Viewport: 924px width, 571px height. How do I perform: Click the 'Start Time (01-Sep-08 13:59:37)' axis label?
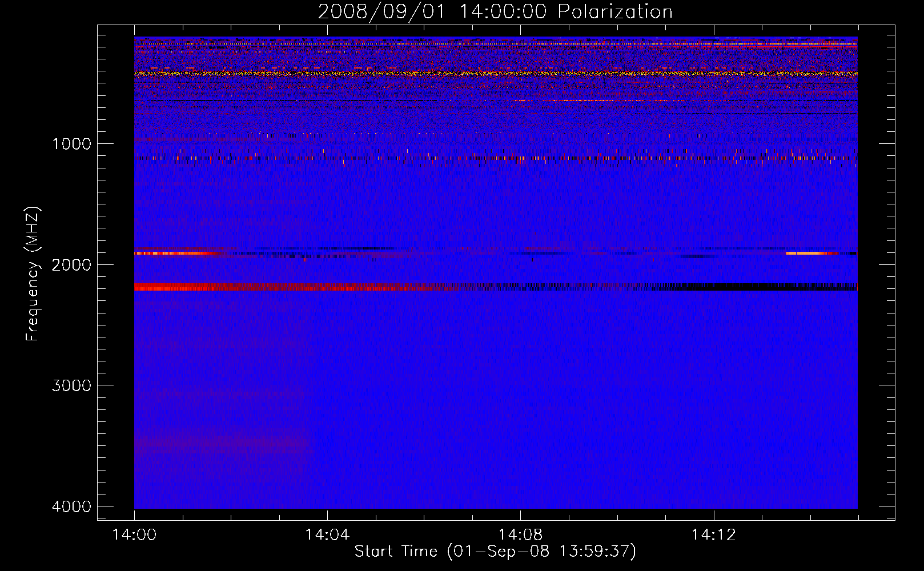tap(495, 552)
